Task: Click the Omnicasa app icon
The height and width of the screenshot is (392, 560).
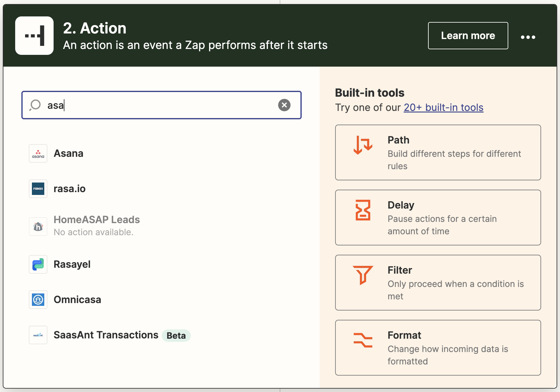Action: [x=38, y=300]
